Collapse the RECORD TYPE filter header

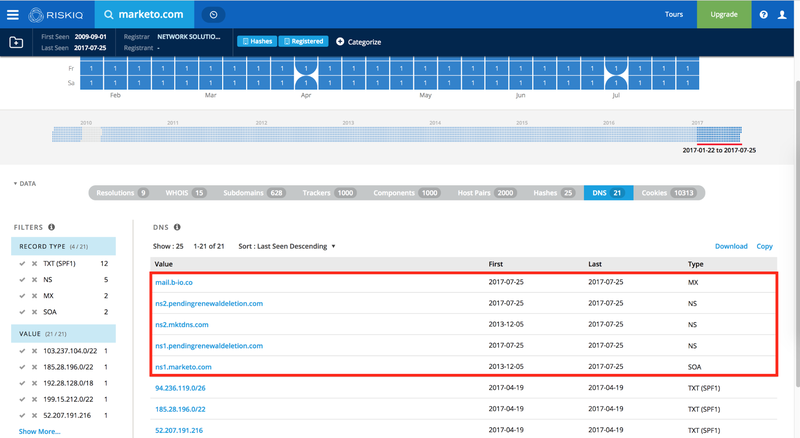(63, 246)
